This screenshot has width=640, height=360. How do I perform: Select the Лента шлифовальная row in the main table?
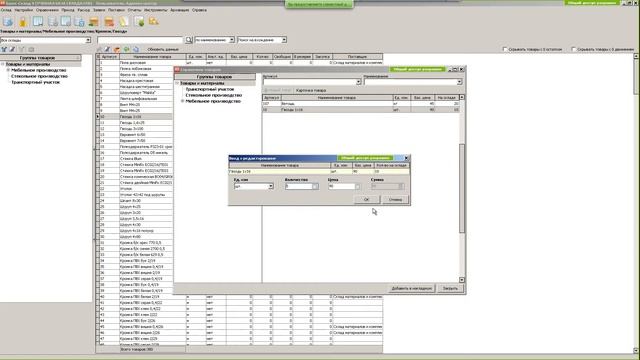click(135, 99)
